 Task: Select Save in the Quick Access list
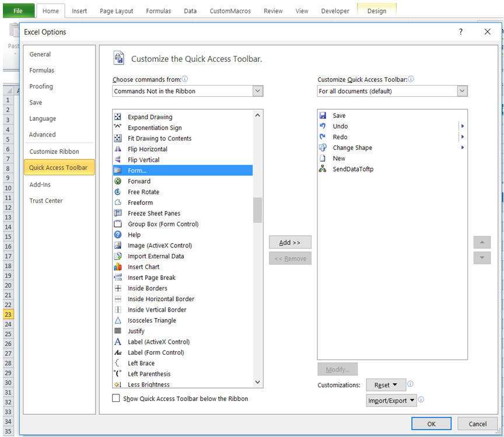tap(339, 116)
